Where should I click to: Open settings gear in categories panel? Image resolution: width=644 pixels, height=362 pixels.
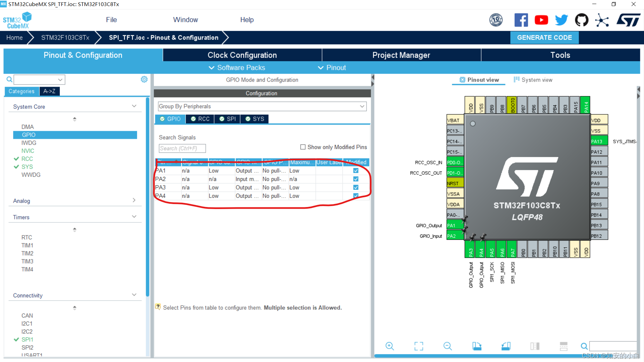pyautogui.click(x=144, y=79)
